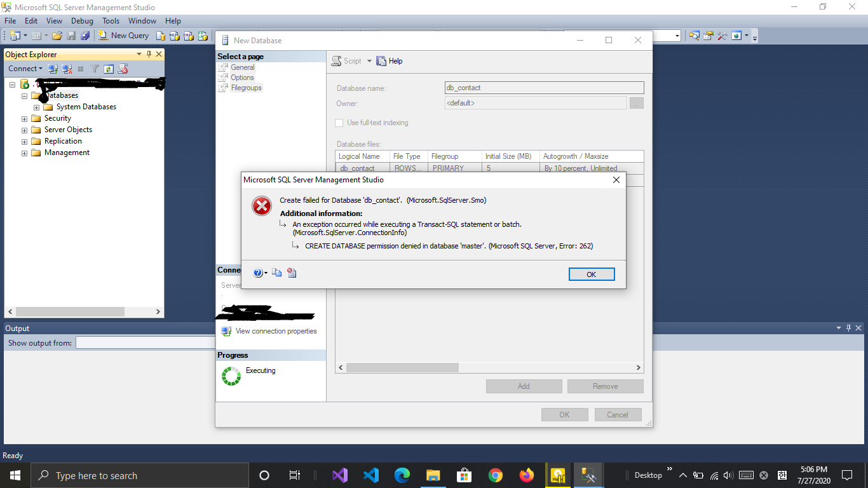
Task: Click the MDX query icon
Action: tap(175, 36)
